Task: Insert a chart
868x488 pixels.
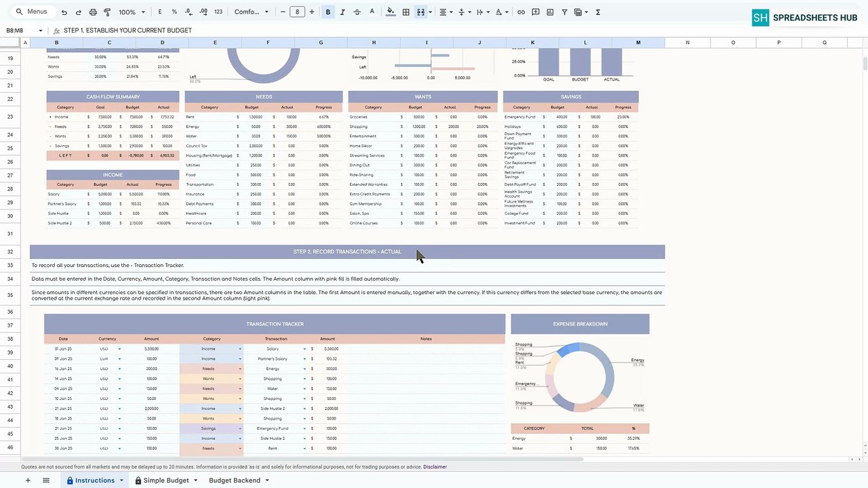Action: pos(550,12)
